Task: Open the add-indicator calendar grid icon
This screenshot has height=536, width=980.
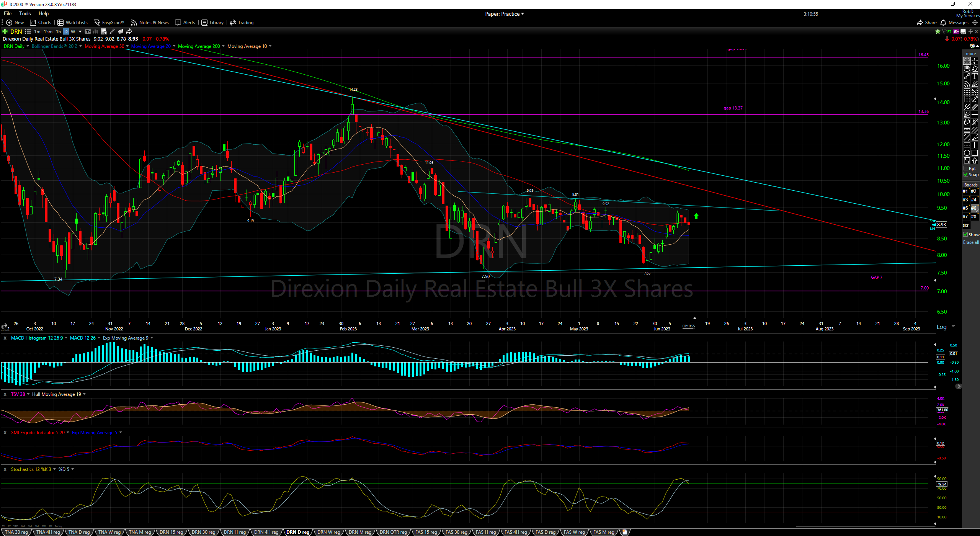Action: (x=103, y=31)
